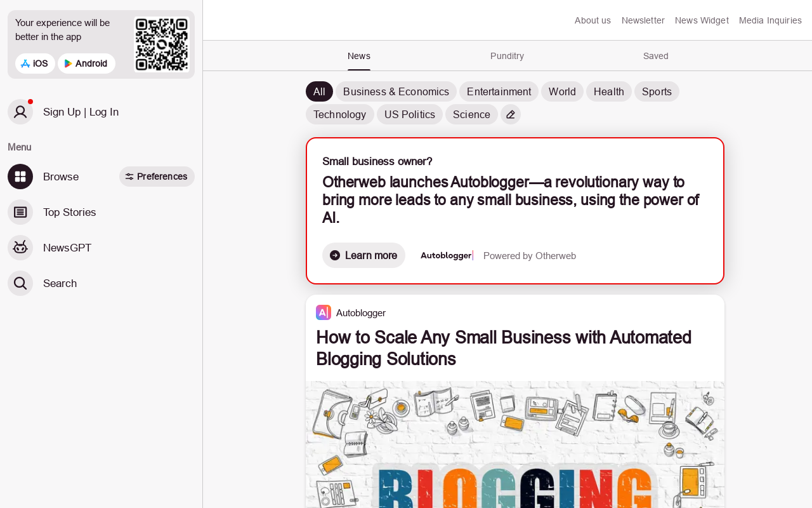Filter by Science category
Screen dimensions: 812x508
point(471,114)
